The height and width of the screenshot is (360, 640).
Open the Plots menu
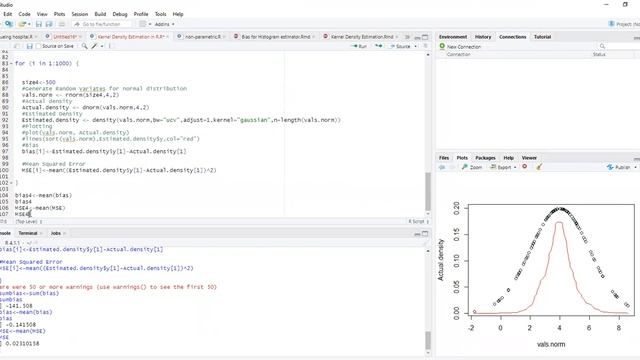pyautogui.click(x=60, y=14)
